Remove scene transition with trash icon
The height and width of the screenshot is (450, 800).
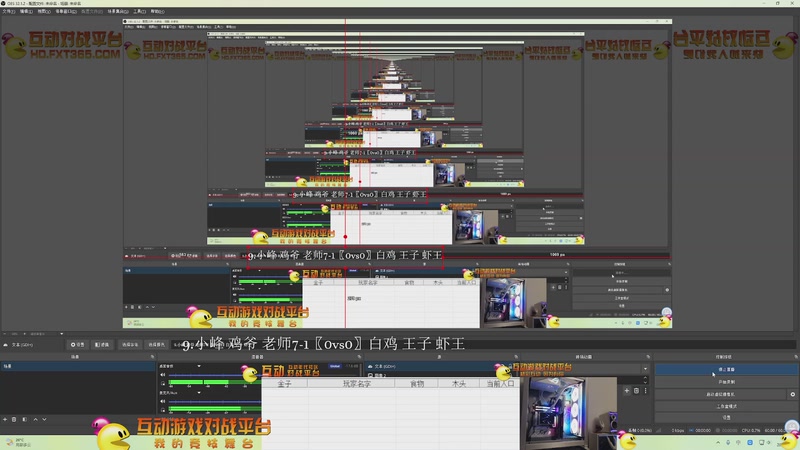click(x=636, y=390)
